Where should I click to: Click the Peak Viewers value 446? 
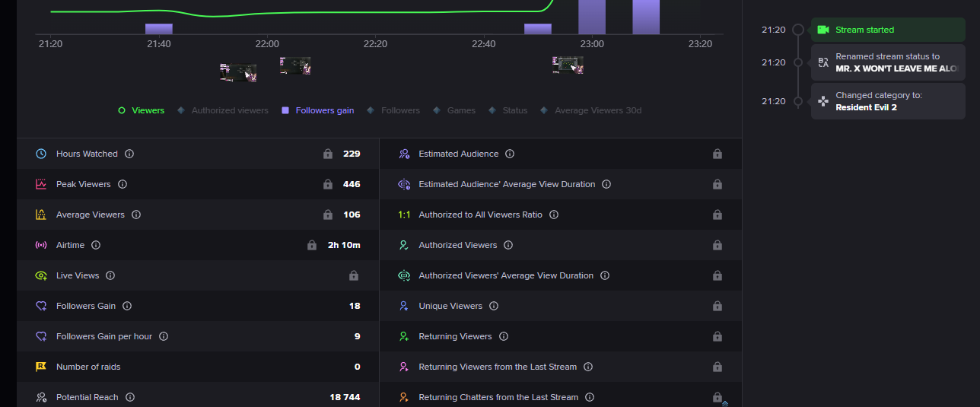[x=352, y=184]
